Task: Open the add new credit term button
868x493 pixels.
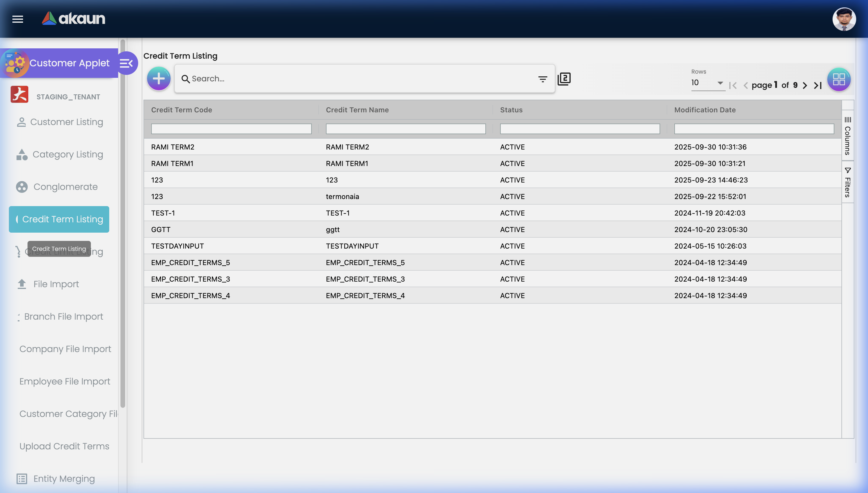Action: (158, 78)
